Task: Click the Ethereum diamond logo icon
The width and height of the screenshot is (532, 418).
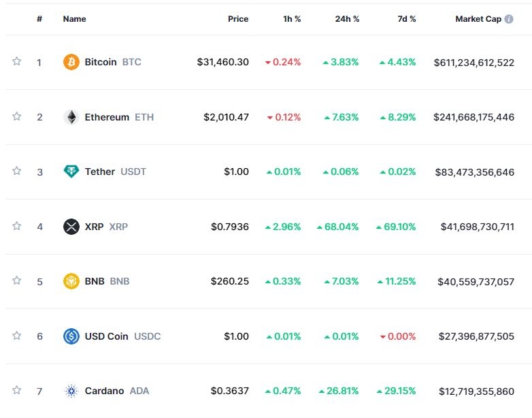Action: (x=71, y=117)
